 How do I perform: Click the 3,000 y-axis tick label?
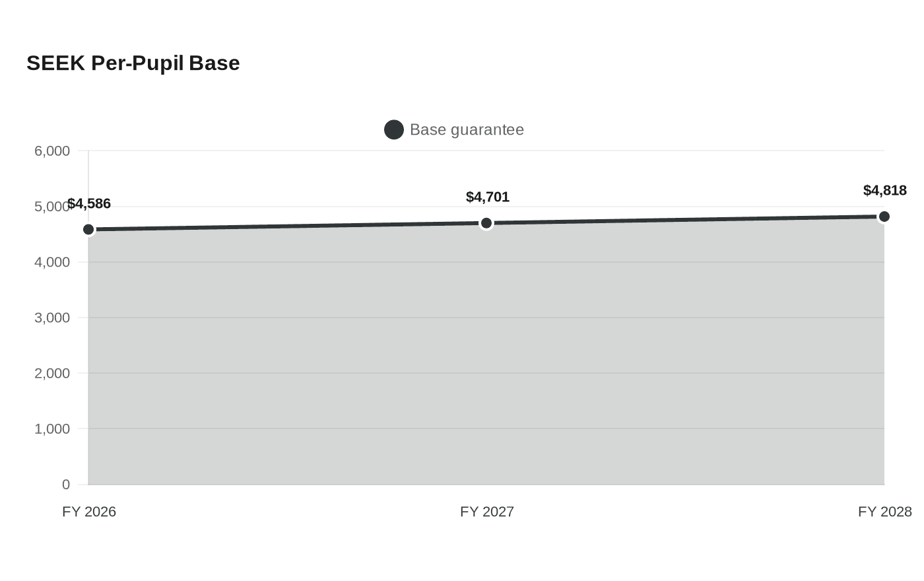[52, 318]
